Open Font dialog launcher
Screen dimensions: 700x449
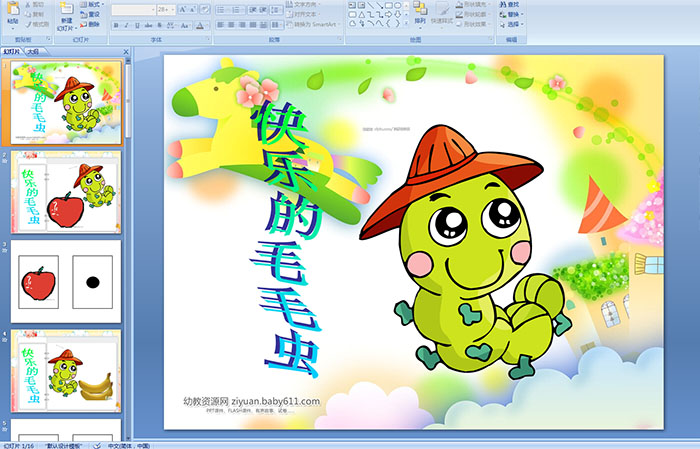208,39
